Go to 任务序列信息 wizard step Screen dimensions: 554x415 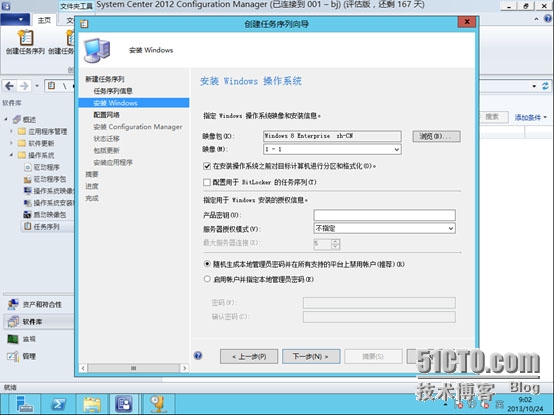coord(113,91)
